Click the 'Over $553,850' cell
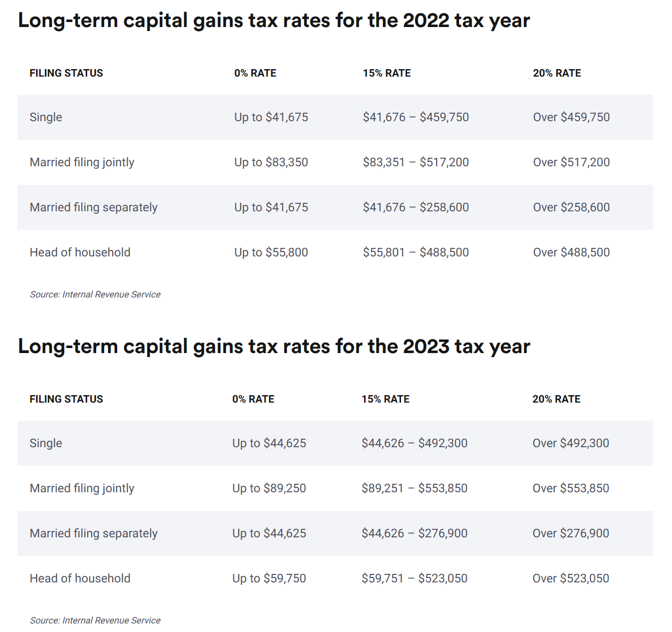 tap(571, 488)
